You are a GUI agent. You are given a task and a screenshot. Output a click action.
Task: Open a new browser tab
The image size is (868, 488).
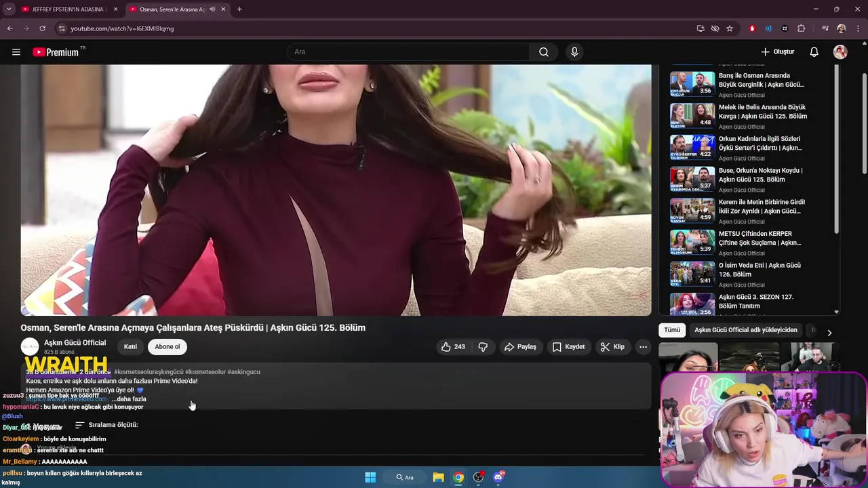(x=239, y=9)
